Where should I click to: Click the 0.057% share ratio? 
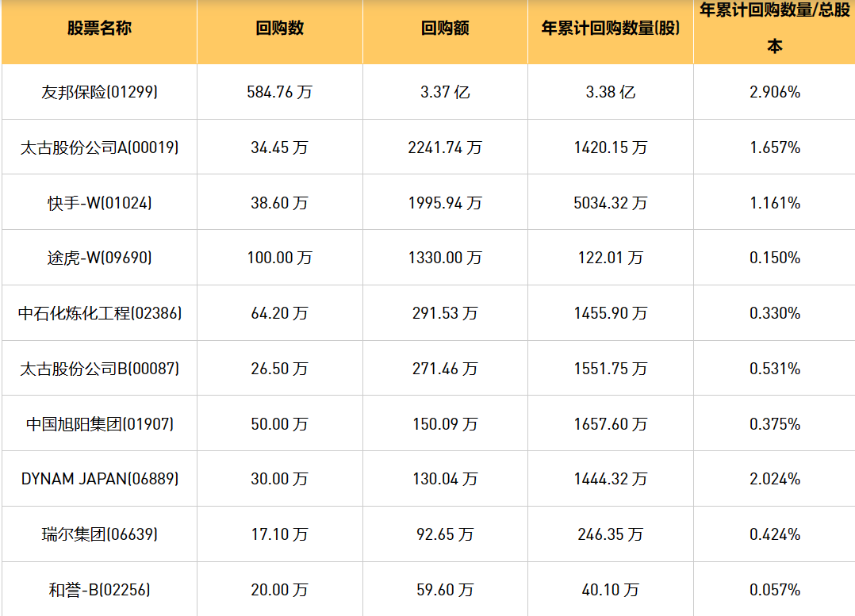(x=775, y=591)
